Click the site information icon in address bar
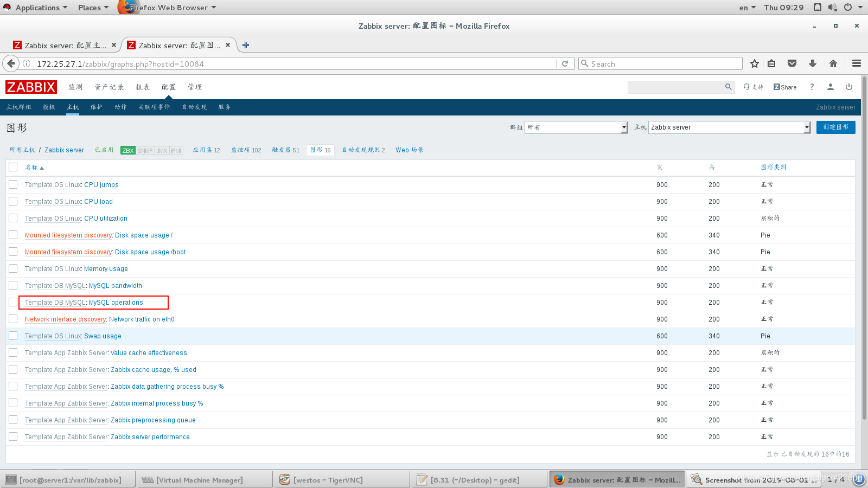Screen dimensions: 868x488 (x=27, y=63)
